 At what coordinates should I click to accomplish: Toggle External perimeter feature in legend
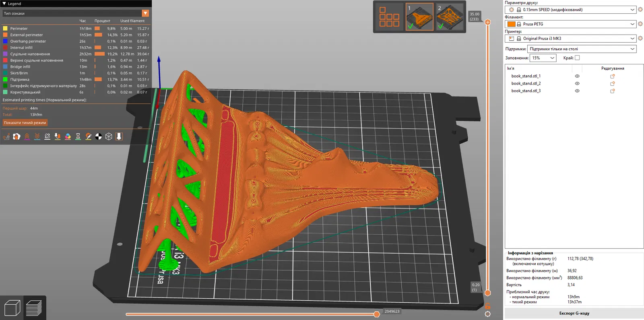click(x=76, y=35)
